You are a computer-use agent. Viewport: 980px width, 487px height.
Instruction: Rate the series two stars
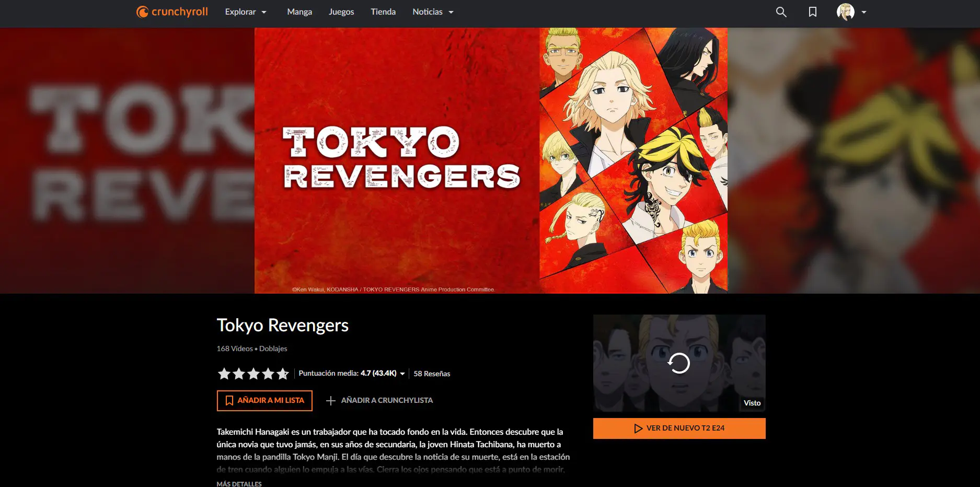pyautogui.click(x=239, y=373)
